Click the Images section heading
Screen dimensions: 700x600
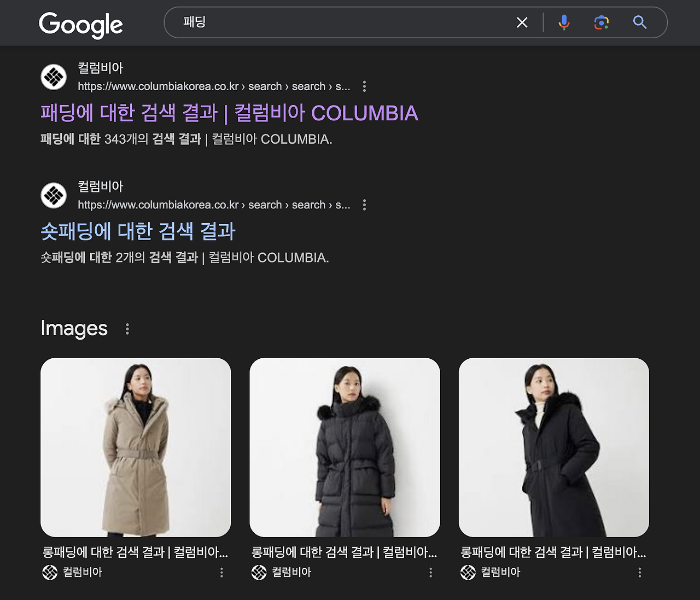click(74, 328)
